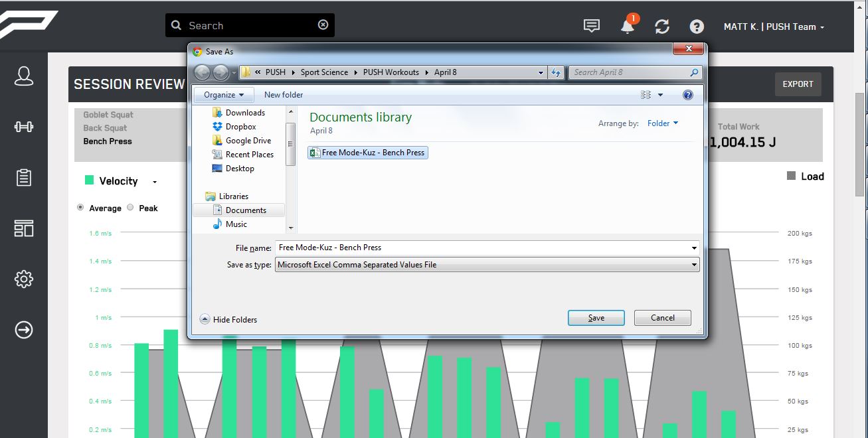Click the Back arrow in Save As dialog
The width and height of the screenshot is (868, 438).
coord(203,72)
